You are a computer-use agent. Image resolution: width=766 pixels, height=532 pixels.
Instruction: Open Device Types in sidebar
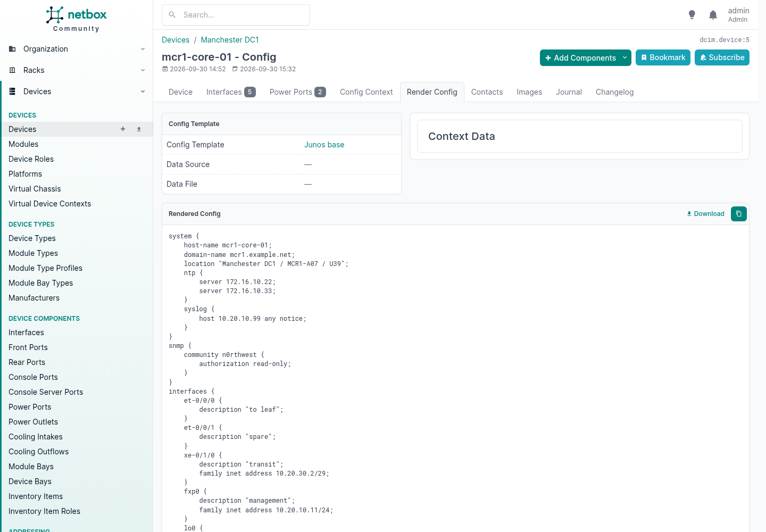pos(32,238)
